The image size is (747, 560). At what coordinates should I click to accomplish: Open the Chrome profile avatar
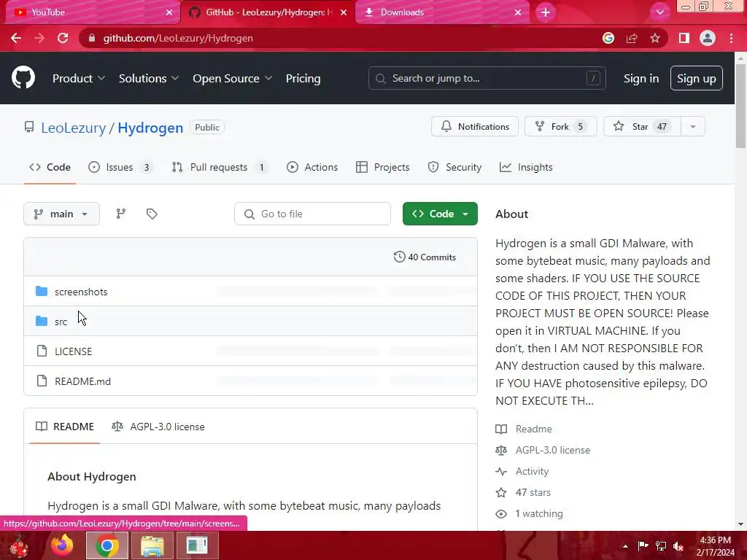(708, 38)
